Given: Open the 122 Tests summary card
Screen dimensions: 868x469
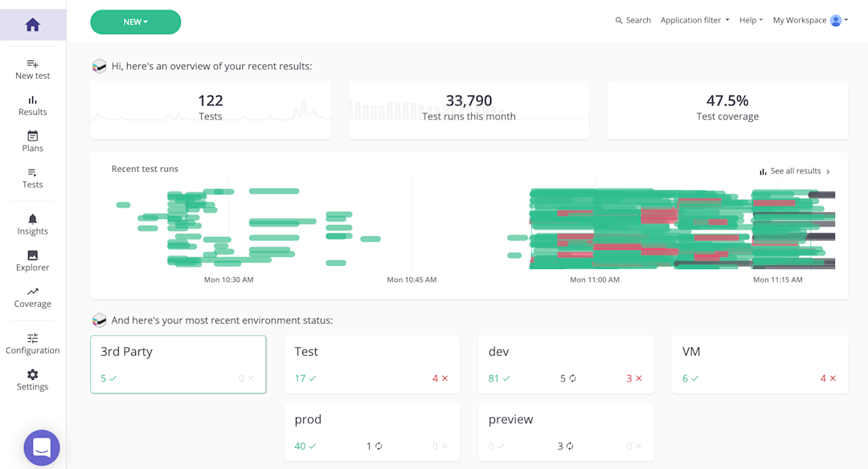Looking at the screenshot, I should (211, 110).
